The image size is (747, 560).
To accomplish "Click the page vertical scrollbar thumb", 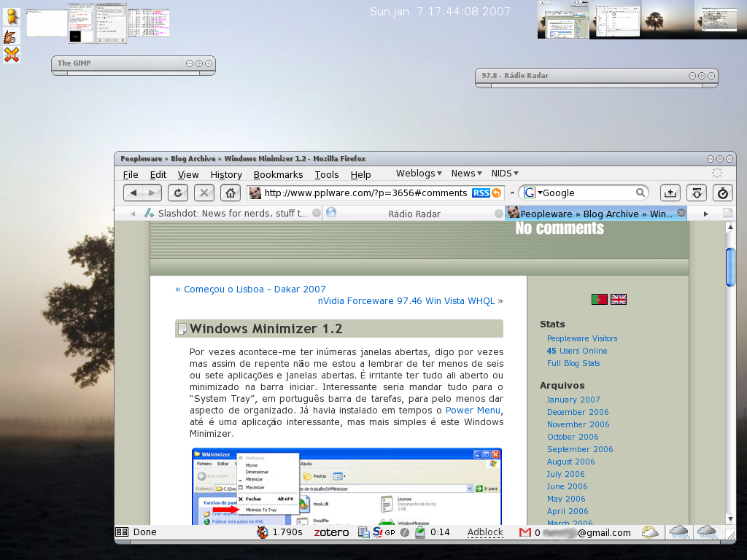I will (x=730, y=267).
